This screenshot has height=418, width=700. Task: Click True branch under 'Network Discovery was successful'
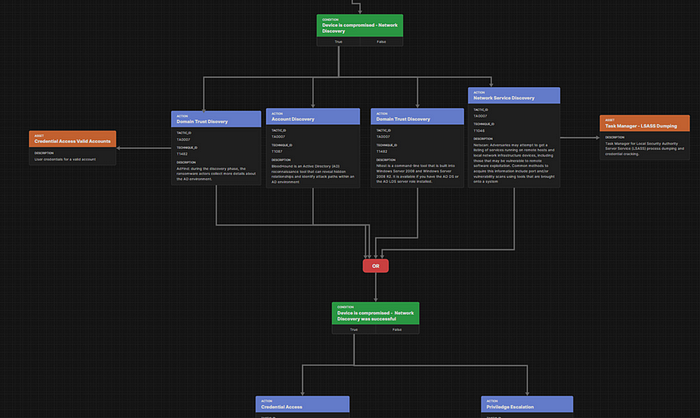click(354, 330)
